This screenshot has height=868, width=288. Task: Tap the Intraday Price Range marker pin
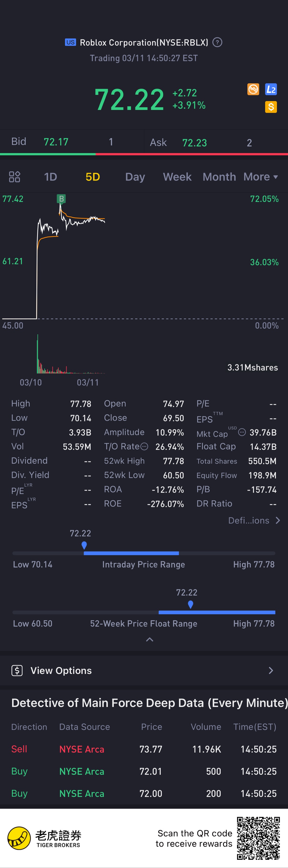click(84, 545)
